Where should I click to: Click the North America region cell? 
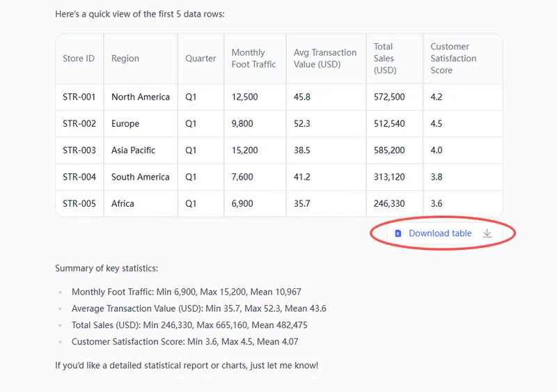141,97
